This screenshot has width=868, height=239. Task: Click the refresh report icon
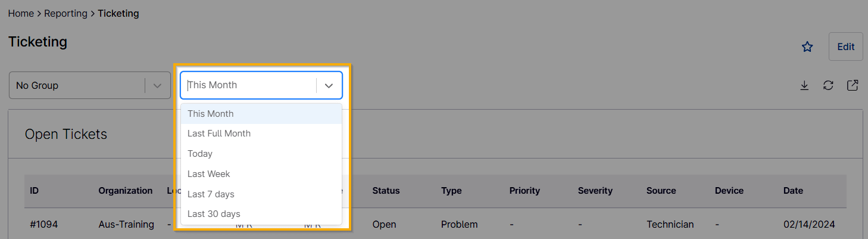click(x=828, y=86)
